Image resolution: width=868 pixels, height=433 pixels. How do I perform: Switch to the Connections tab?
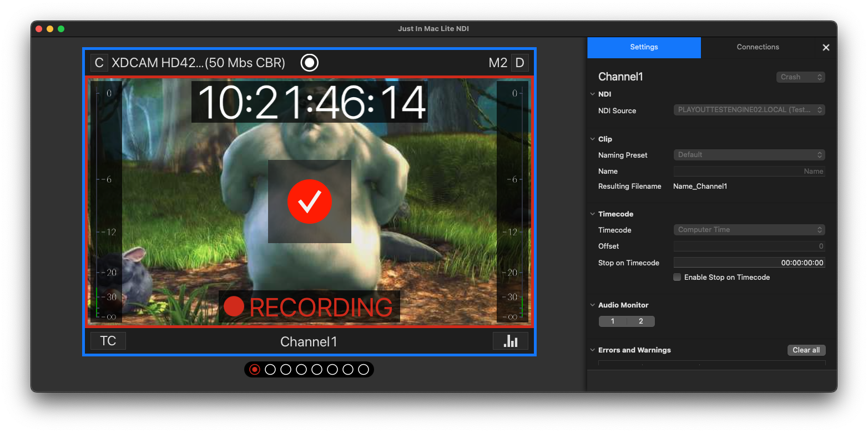[758, 47]
